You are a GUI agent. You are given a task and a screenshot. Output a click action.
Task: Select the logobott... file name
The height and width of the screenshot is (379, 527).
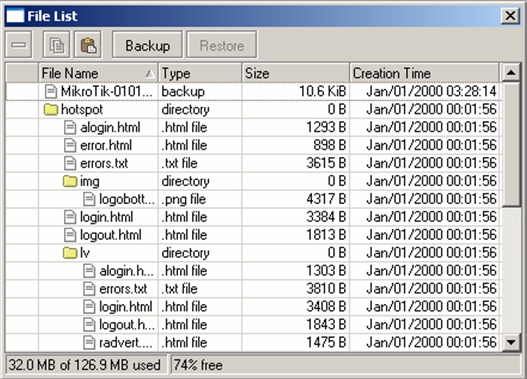[127, 199]
